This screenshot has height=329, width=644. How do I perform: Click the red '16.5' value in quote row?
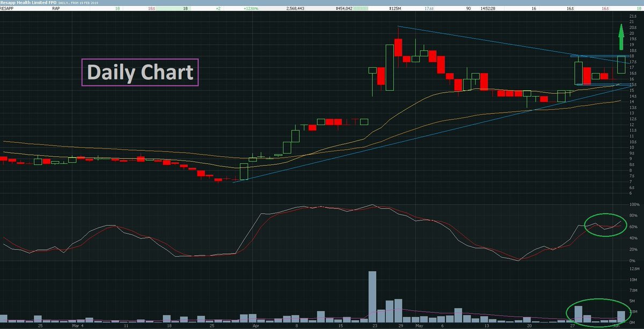point(605,9)
